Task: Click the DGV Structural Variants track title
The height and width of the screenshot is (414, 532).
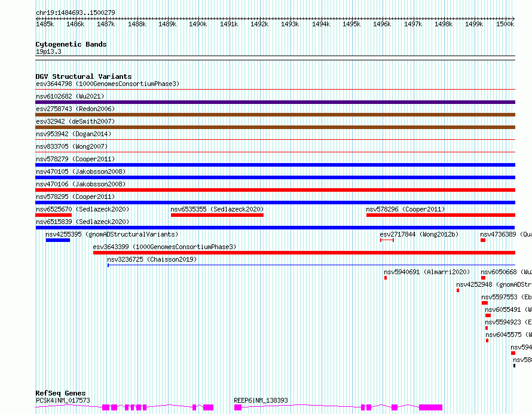Action: (84, 76)
